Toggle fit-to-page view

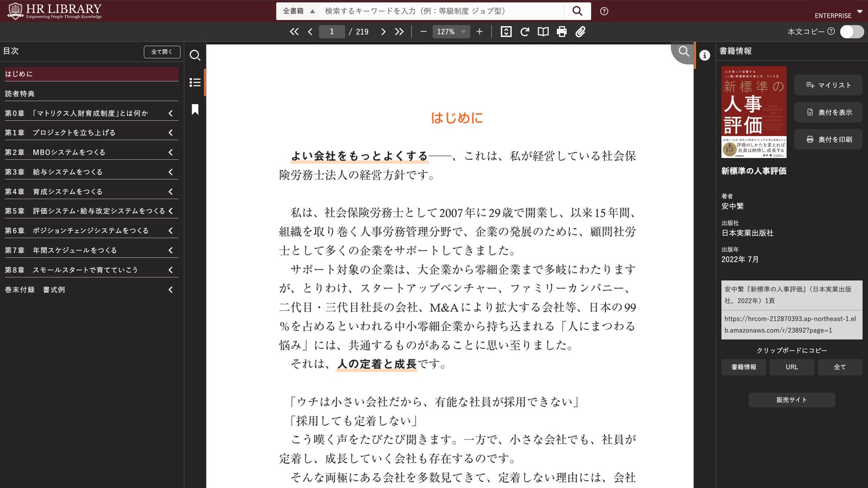pyautogui.click(x=506, y=32)
